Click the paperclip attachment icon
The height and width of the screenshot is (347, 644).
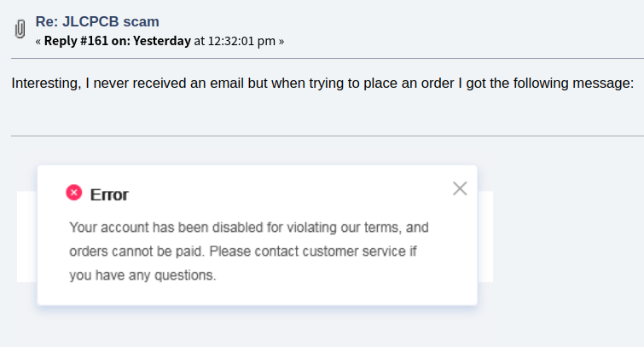coord(20,30)
